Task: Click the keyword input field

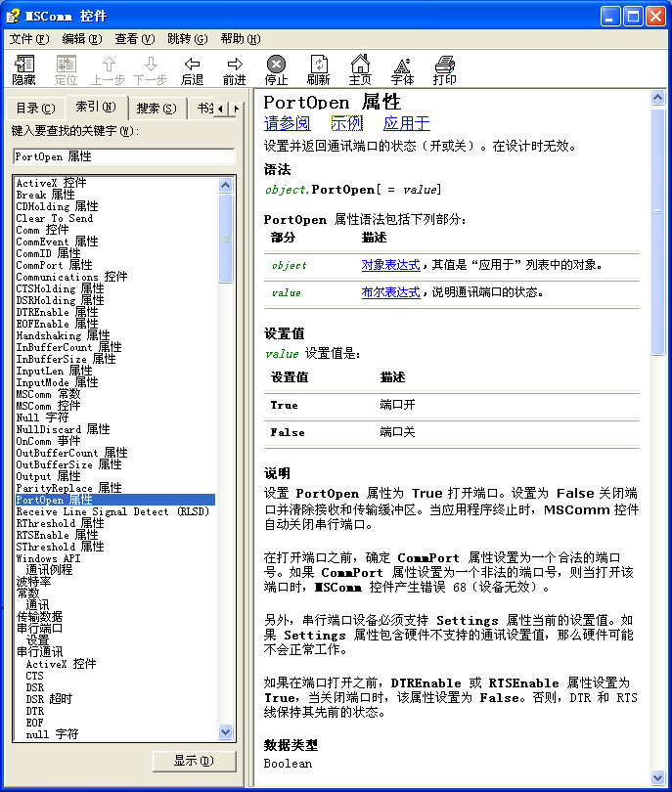Action: click(124, 156)
